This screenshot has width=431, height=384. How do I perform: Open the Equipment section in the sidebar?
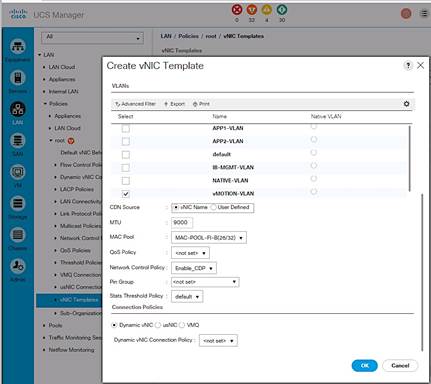[x=18, y=47]
